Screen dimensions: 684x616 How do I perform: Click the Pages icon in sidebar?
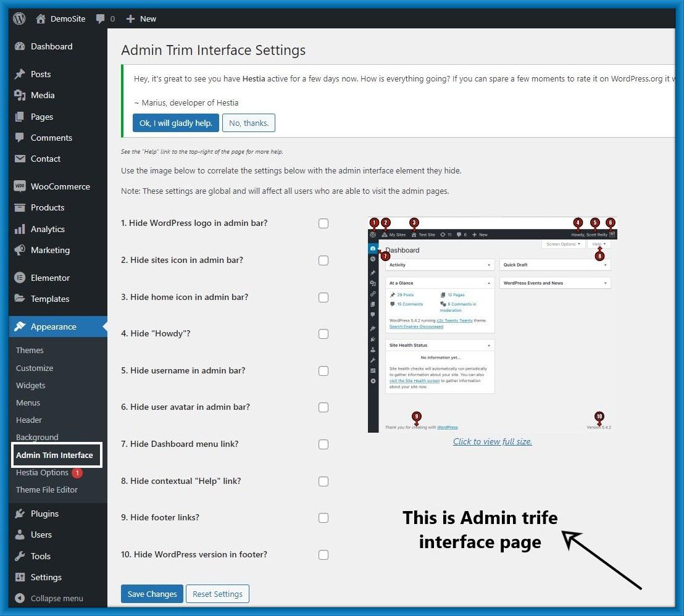(x=20, y=117)
